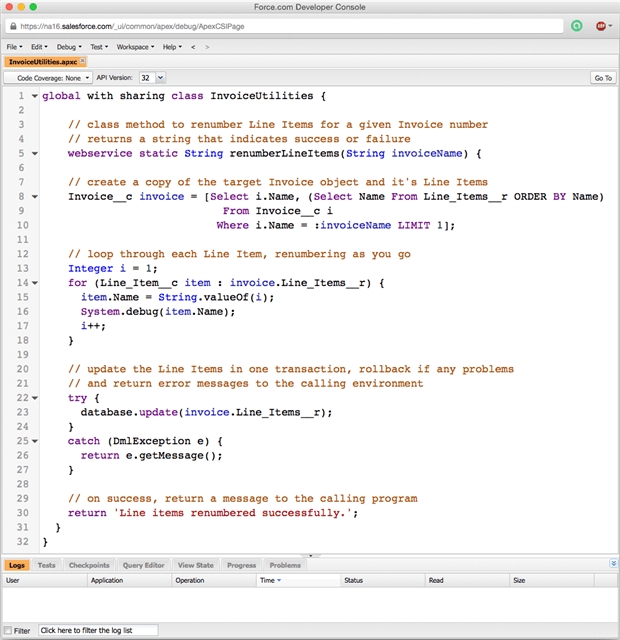This screenshot has width=620, height=640.
Task: Open the API Version dropdown
Action: click(x=160, y=78)
